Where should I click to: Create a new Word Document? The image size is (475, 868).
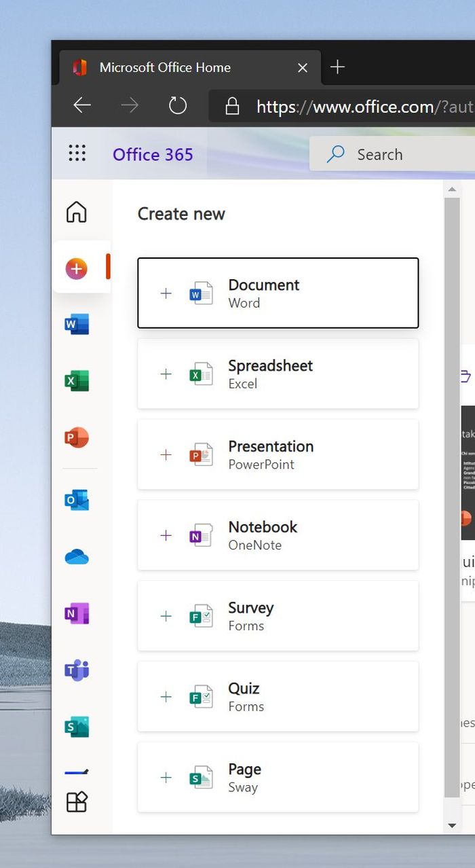pos(278,293)
